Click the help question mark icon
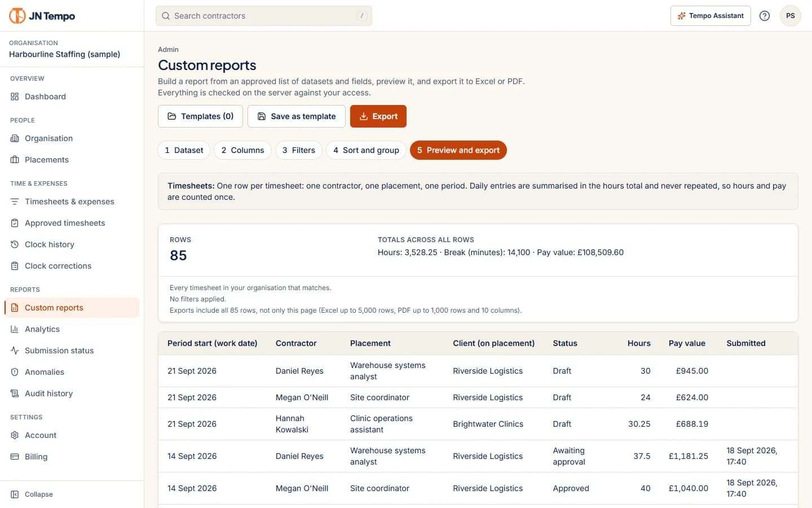Screen dimensions: 812x508 click(765, 16)
